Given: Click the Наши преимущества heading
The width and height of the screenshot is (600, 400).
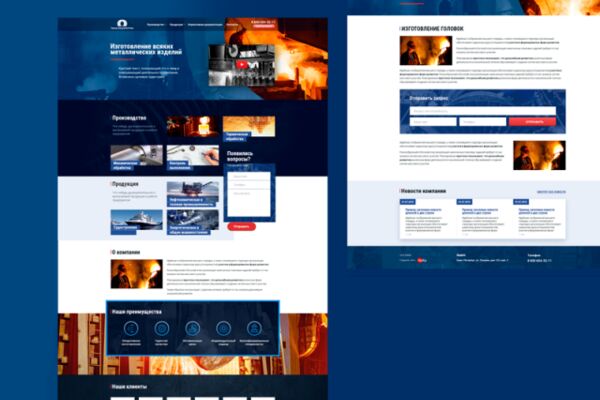Looking at the screenshot, I should pos(137,312).
